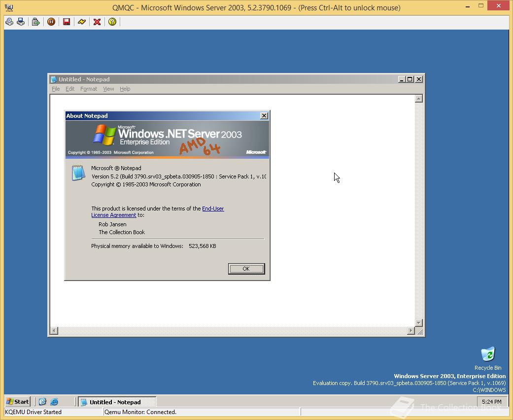Click Notepad vertical scrollbar down arrow
513x420 pixels.
click(419, 323)
